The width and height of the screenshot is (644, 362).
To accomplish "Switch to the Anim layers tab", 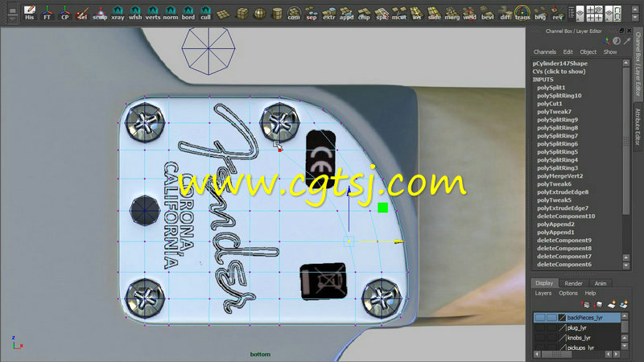I will pyautogui.click(x=601, y=283).
